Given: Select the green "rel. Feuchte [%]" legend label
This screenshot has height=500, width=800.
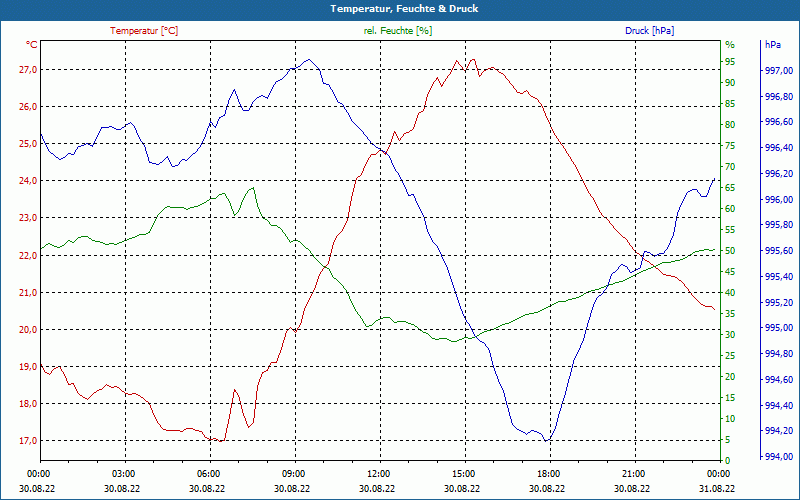Looking at the screenshot, I should click(397, 31).
